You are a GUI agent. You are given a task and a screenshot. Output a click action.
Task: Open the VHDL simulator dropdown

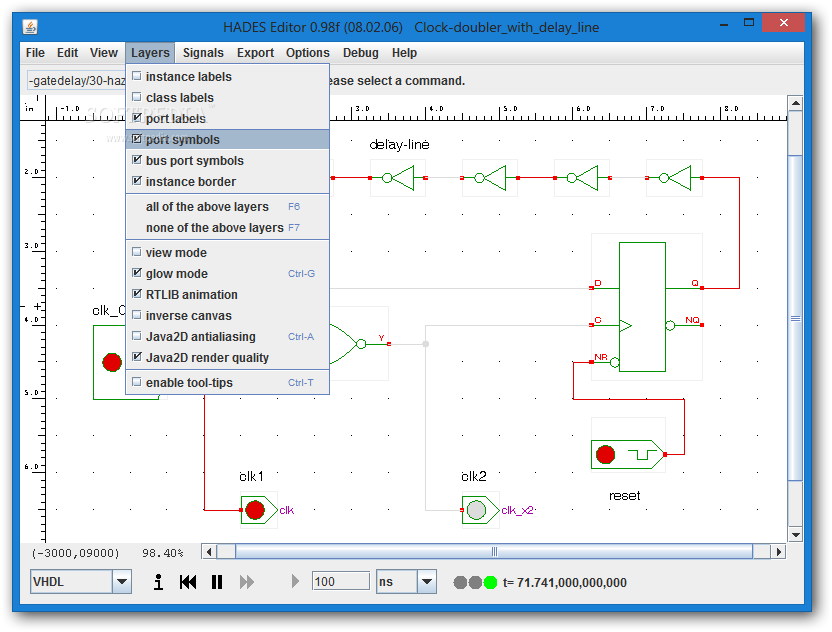[122, 582]
